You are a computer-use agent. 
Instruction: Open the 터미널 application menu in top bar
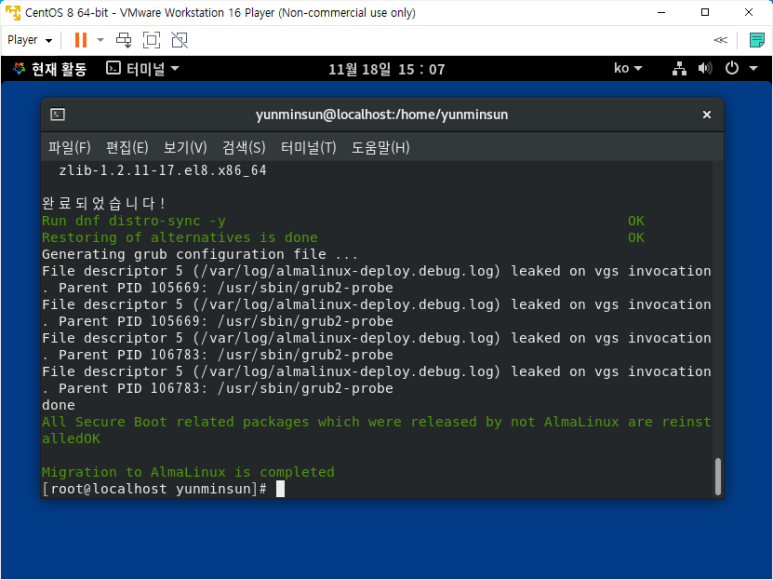(142, 69)
